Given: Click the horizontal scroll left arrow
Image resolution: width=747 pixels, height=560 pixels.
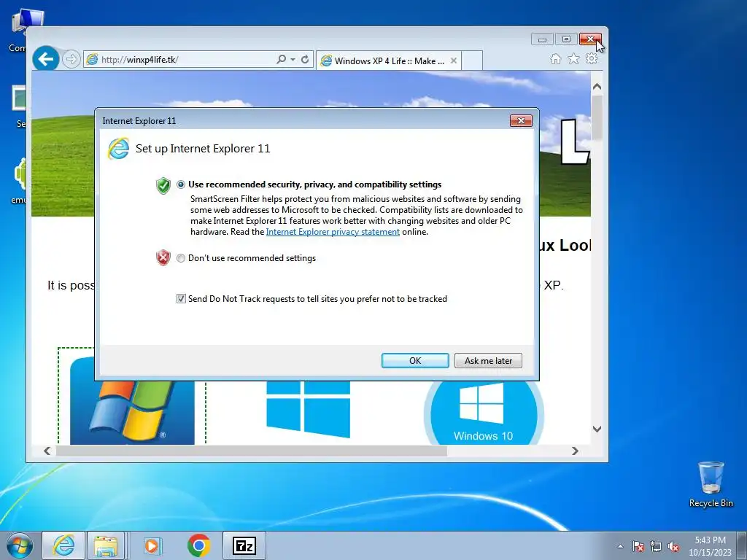Looking at the screenshot, I should pos(47,451).
